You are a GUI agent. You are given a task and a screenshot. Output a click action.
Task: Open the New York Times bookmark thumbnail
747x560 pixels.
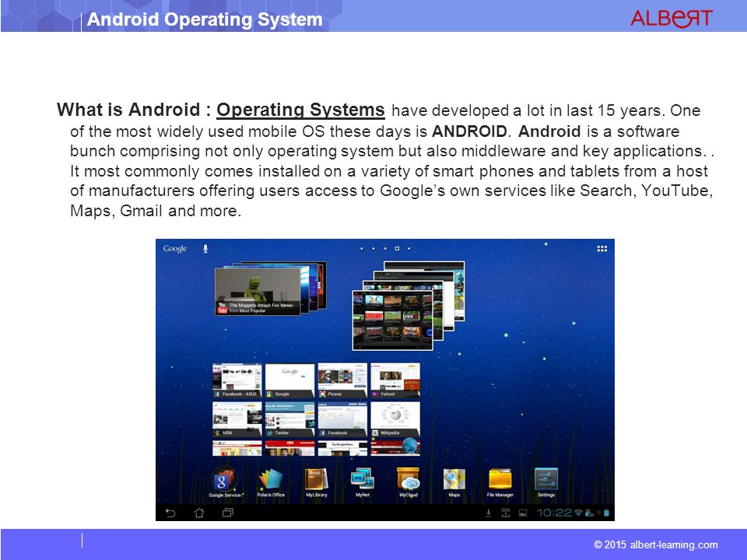(342, 448)
